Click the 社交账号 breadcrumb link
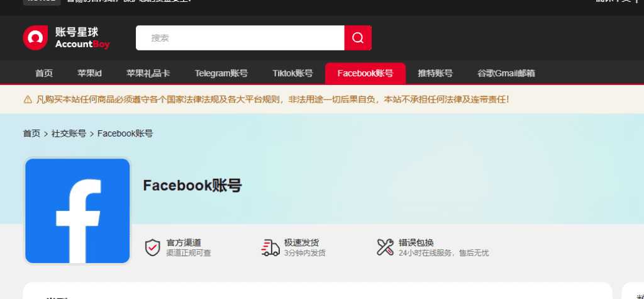 (x=69, y=133)
